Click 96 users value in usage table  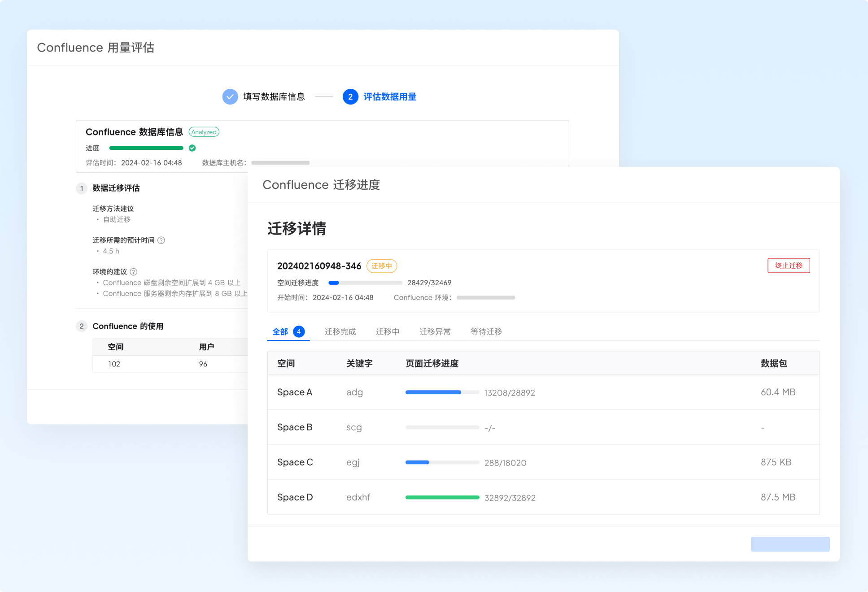[203, 364]
